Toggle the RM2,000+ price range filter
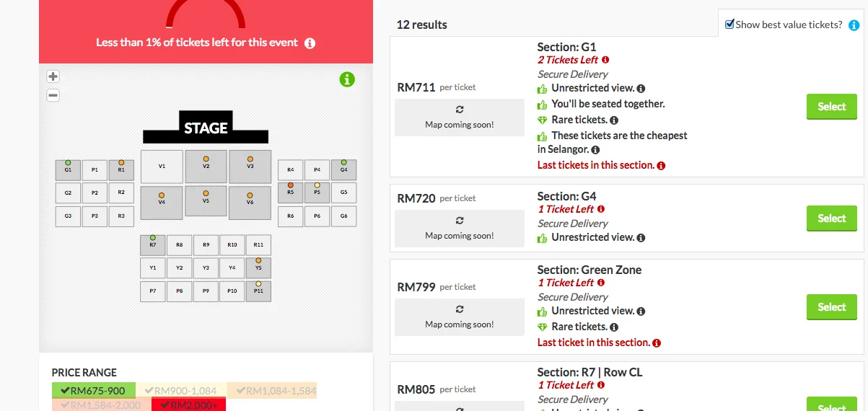Screen dimensions: 868x411 coord(189,405)
